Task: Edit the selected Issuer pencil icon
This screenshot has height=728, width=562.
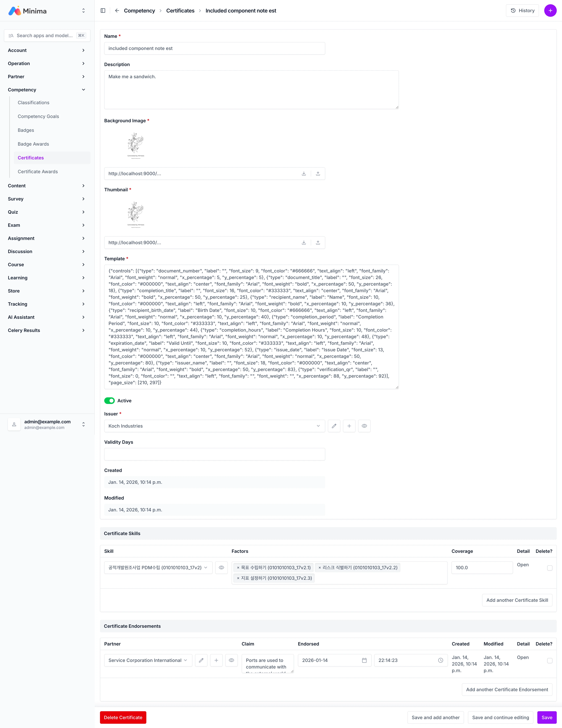Action: pos(334,426)
